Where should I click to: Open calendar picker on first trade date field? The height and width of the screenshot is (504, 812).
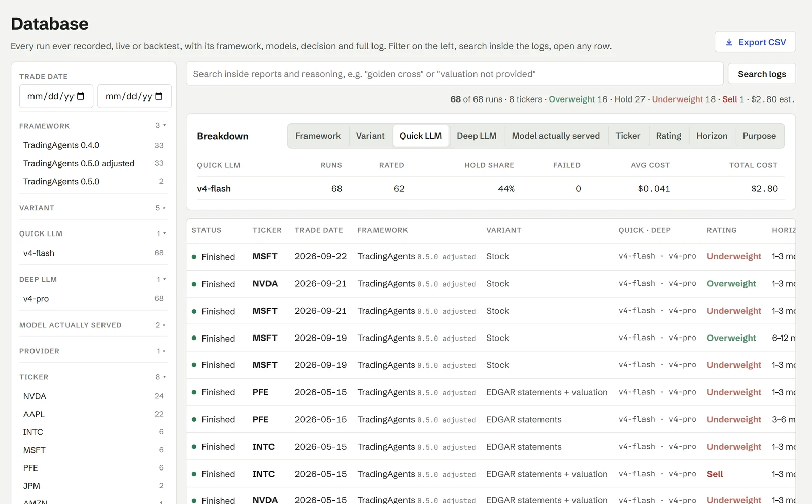coord(81,96)
